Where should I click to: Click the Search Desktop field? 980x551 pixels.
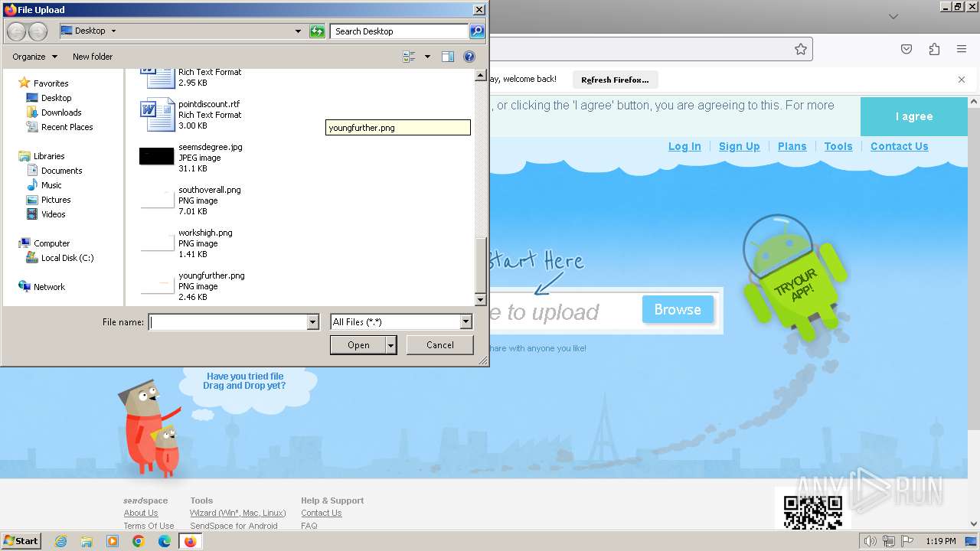click(400, 31)
